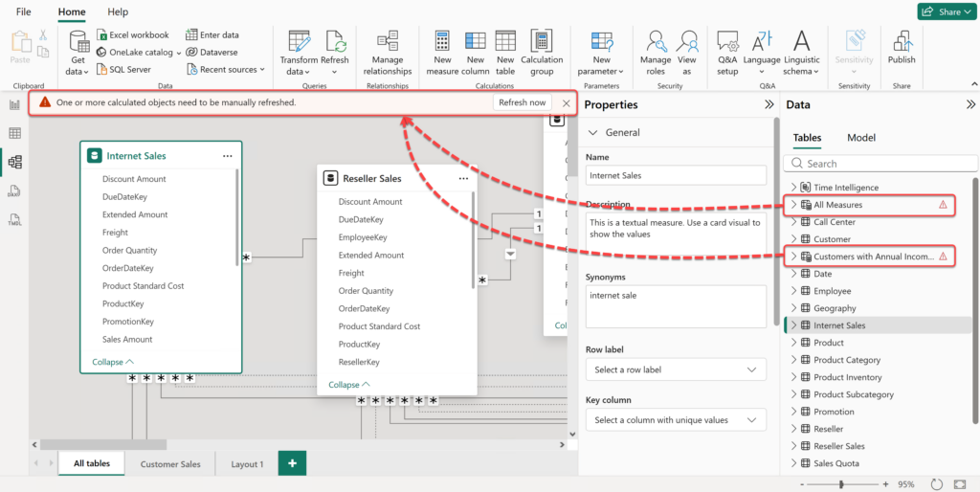The width and height of the screenshot is (980, 492).
Task: Expand the Customer table
Action: coord(793,238)
